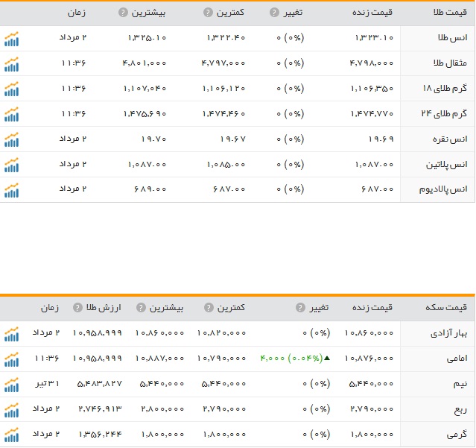Click live price ۱۰,۸۶۰,۰۰۰ of بهار آزادی
Image resolution: width=476 pixels, height=448 pixels.
(369, 333)
